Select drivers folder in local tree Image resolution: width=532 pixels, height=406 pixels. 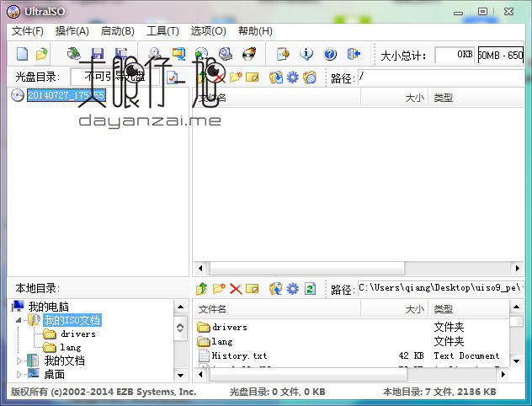coord(78,334)
